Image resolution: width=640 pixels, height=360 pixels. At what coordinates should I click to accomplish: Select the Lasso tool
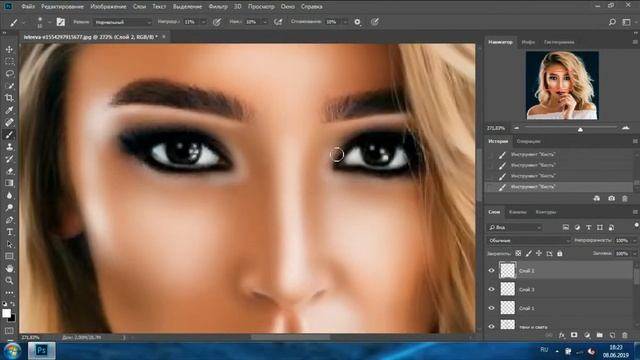coord(9,74)
